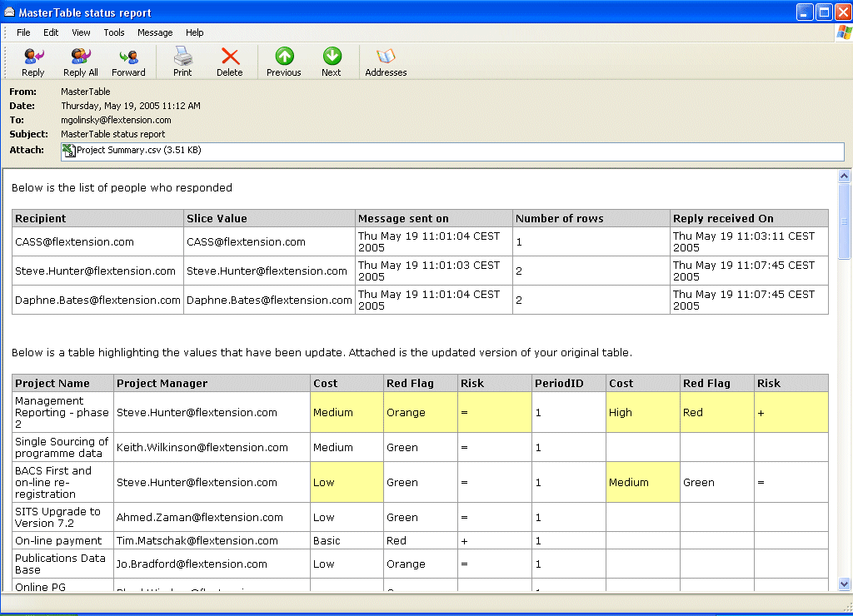Click the Single Sourcing of programme data cell
Image resolution: width=853 pixels, height=616 pixels.
click(x=62, y=448)
